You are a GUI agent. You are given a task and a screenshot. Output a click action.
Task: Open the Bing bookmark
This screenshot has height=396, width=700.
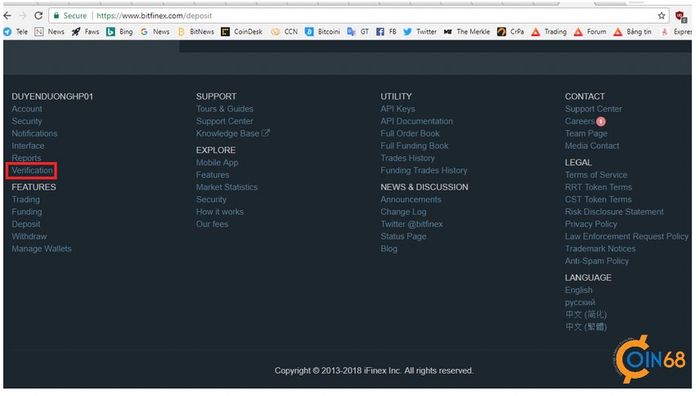tap(120, 32)
